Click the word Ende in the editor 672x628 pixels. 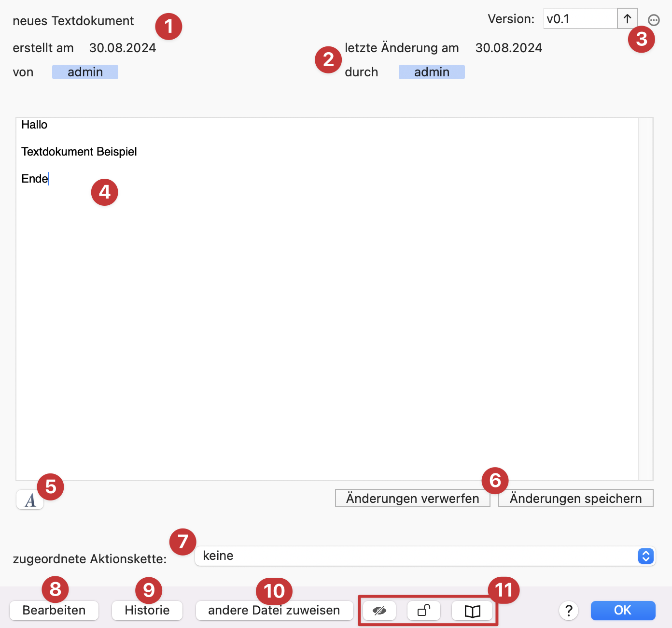35,179
